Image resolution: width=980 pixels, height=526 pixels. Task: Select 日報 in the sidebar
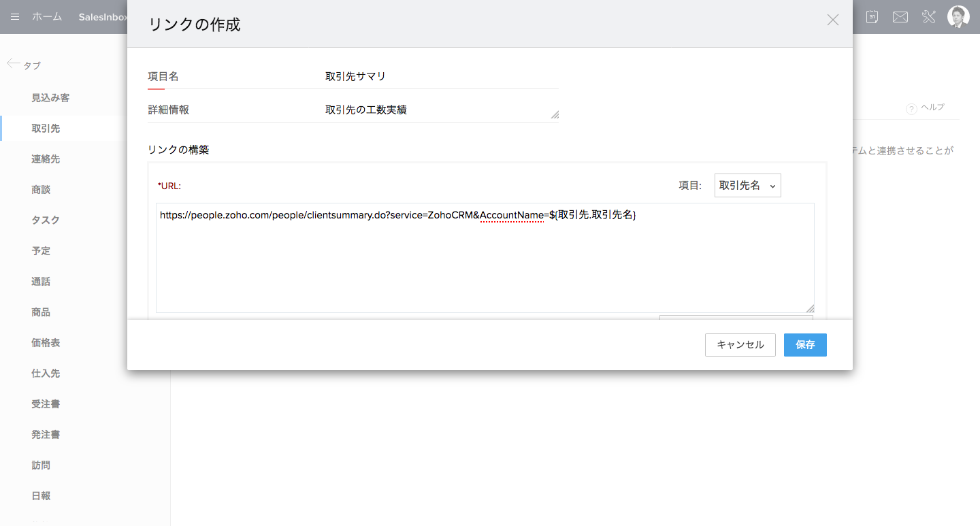coord(41,496)
